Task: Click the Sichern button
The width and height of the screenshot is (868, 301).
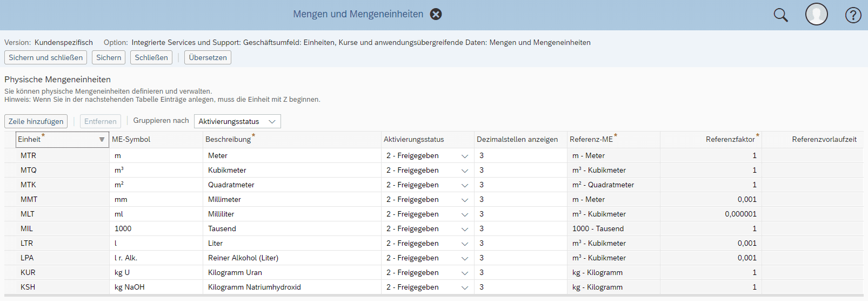Action: pyautogui.click(x=109, y=57)
